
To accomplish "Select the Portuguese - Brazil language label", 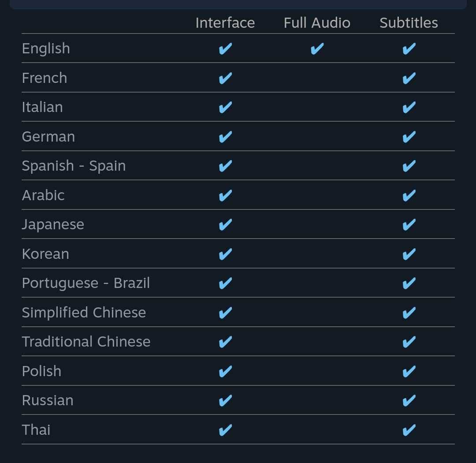I will (86, 283).
